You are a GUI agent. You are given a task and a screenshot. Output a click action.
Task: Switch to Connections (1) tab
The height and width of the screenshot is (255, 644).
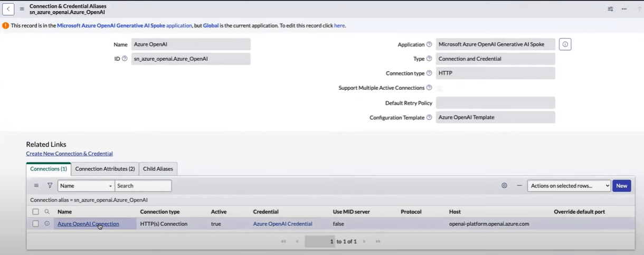[x=49, y=169]
